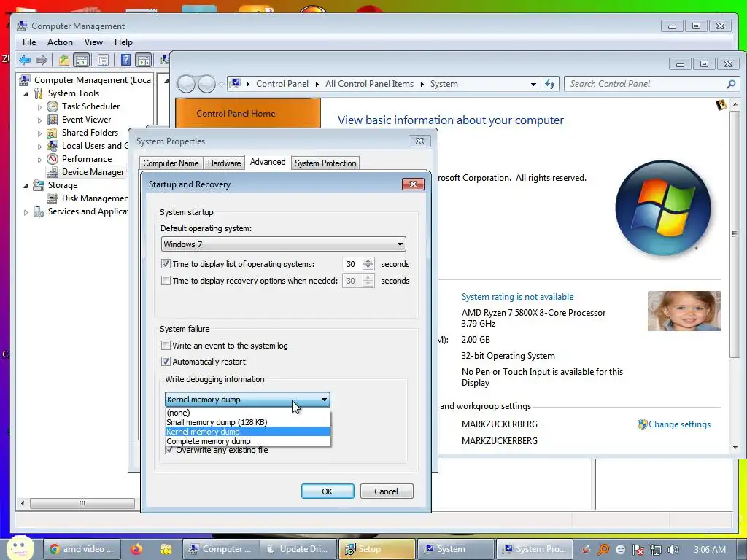747x560 pixels.
Task: Open address bar history dropdown in Control Panel
Action: click(x=533, y=85)
